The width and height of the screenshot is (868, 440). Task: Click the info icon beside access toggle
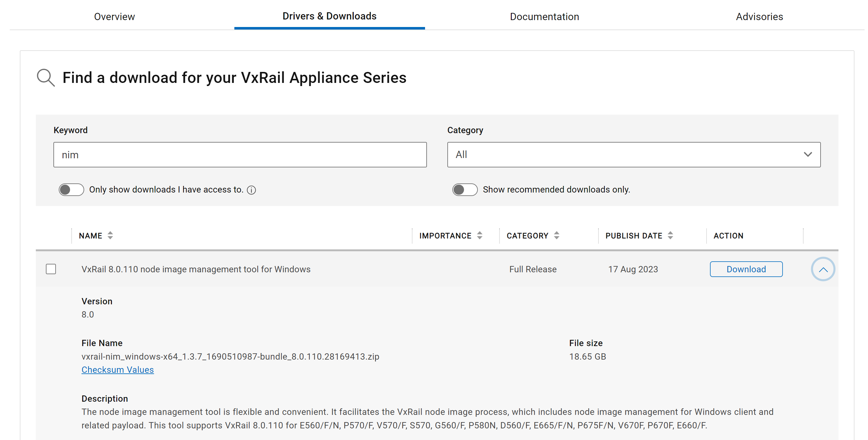[251, 190]
